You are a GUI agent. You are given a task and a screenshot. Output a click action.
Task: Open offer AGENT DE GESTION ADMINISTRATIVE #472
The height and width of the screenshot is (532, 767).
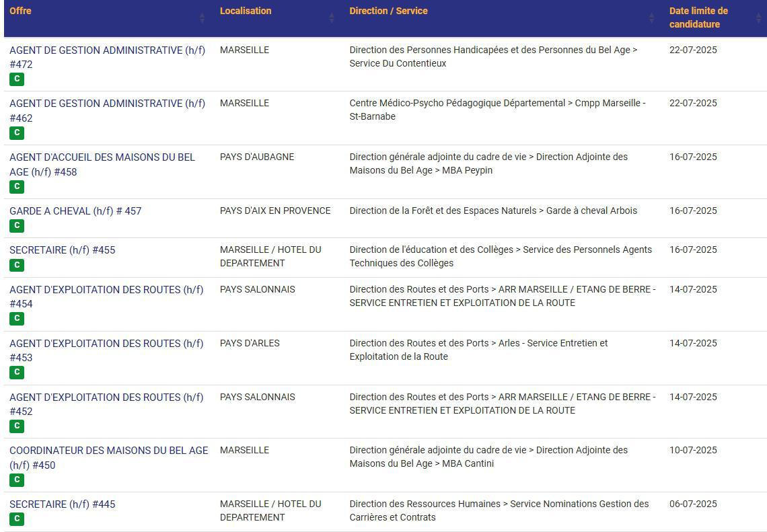107,57
